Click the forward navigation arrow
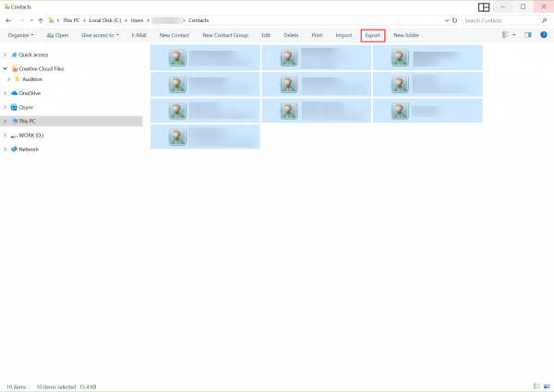This screenshot has width=554, height=392. (21, 20)
